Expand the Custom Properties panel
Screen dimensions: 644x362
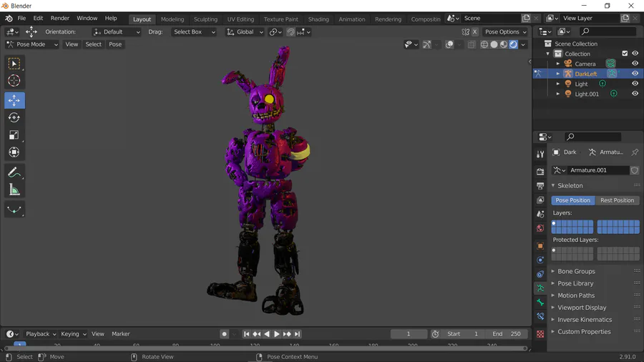pyautogui.click(x=584, y=332)
